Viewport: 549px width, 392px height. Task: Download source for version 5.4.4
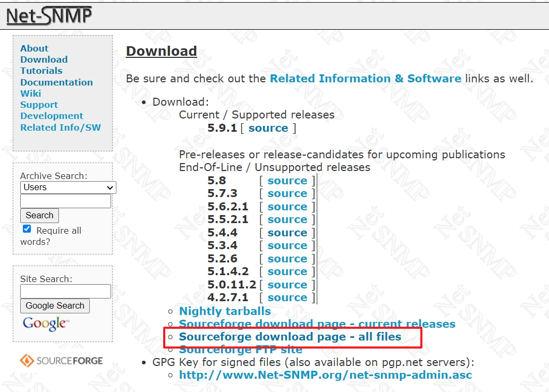pos(288,233)
